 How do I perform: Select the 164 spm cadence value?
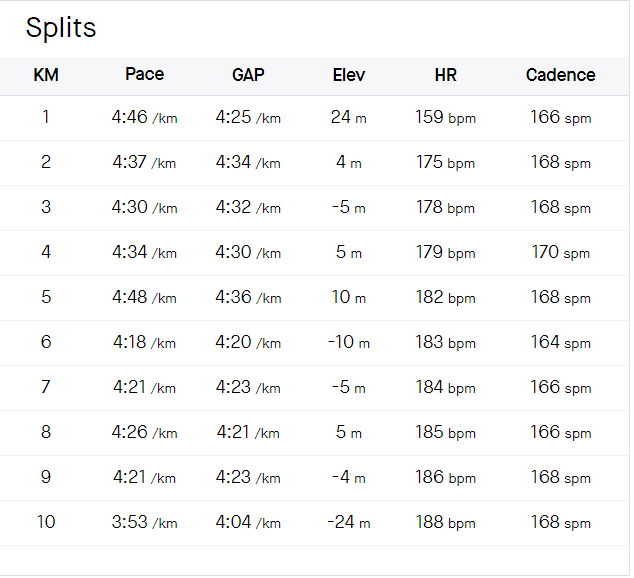point(560,343)
